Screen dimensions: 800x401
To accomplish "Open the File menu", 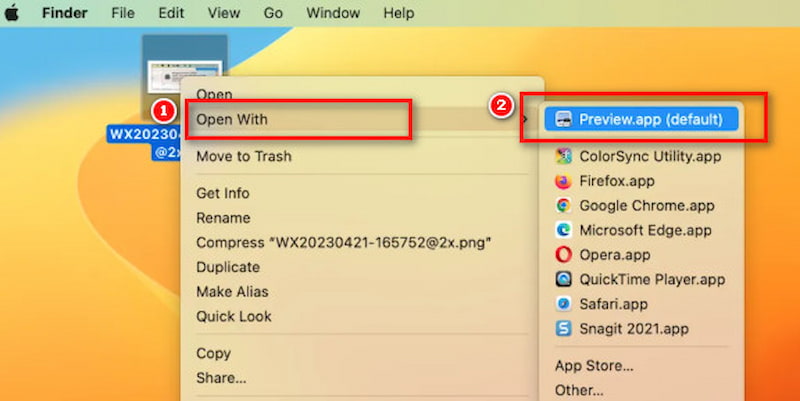I will (x=123, y=13).
